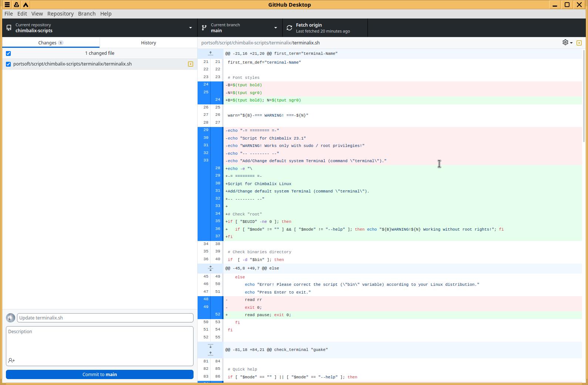Screen dimensions: 588x385
Task: Expand hidden lines above first diff hunk
Action: (210, 54)
